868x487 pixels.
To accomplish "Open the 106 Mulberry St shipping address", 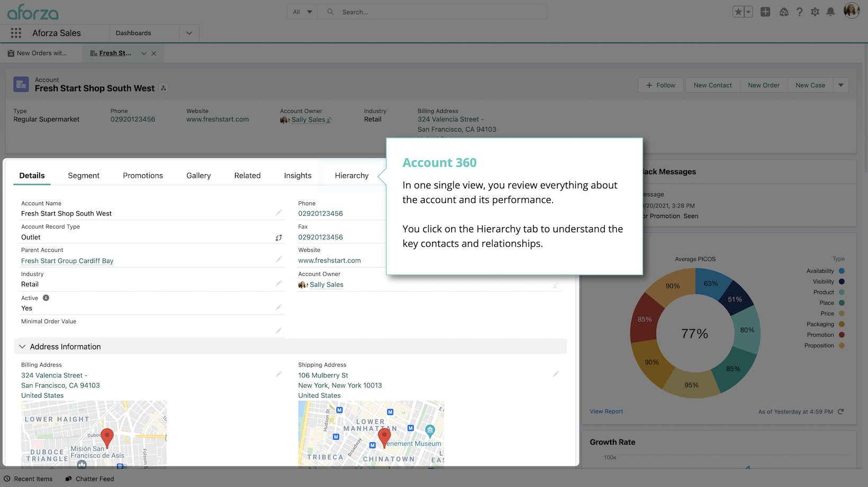I will click(x=340, y=385).
